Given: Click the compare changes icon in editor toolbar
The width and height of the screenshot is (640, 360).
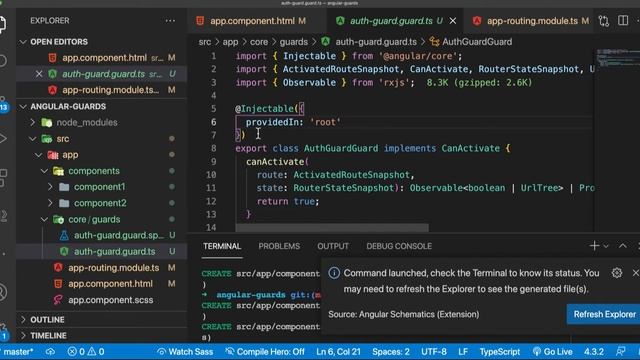Looking at the screenshot, I should (604, 21).
